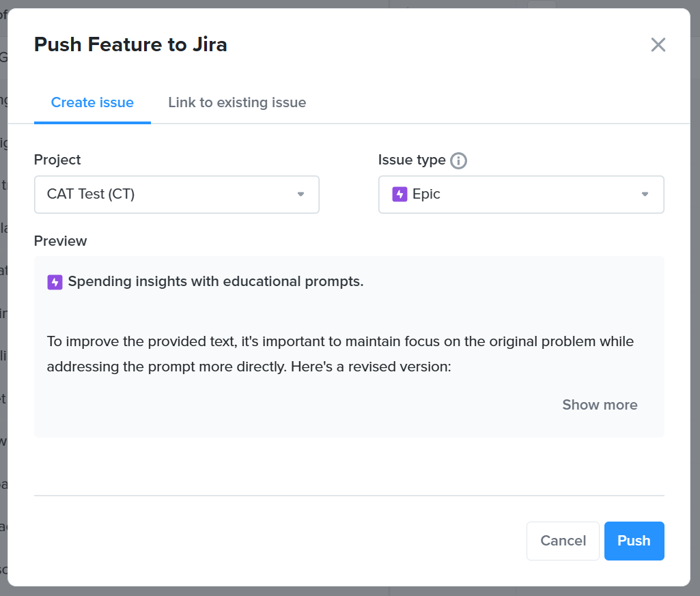
Task: Click the Project dropdown caret arrow
Action: coord(301,194)
